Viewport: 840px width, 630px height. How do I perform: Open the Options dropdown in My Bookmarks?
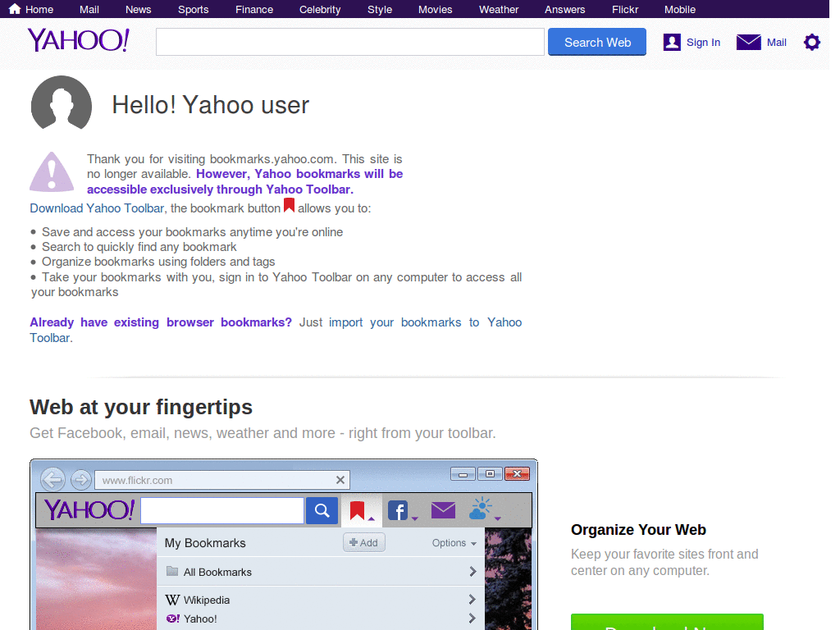pyautogui.click(x=454, y=543)
